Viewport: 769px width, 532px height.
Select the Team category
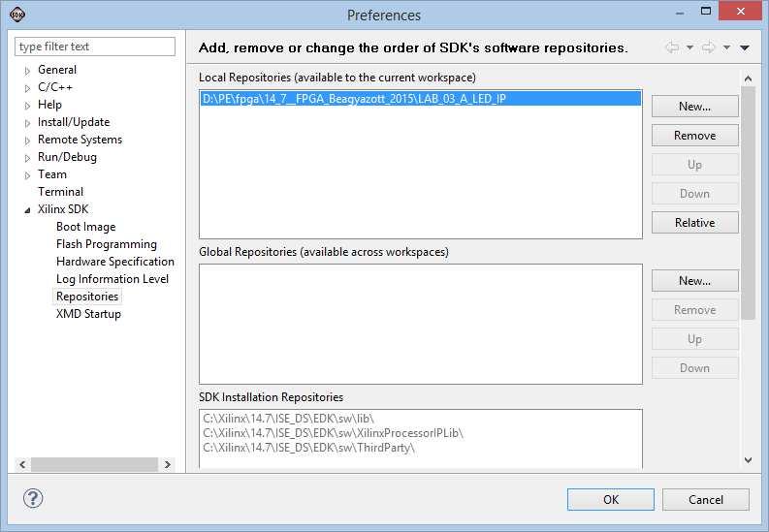pyautogui.click(x=52, y=174)
